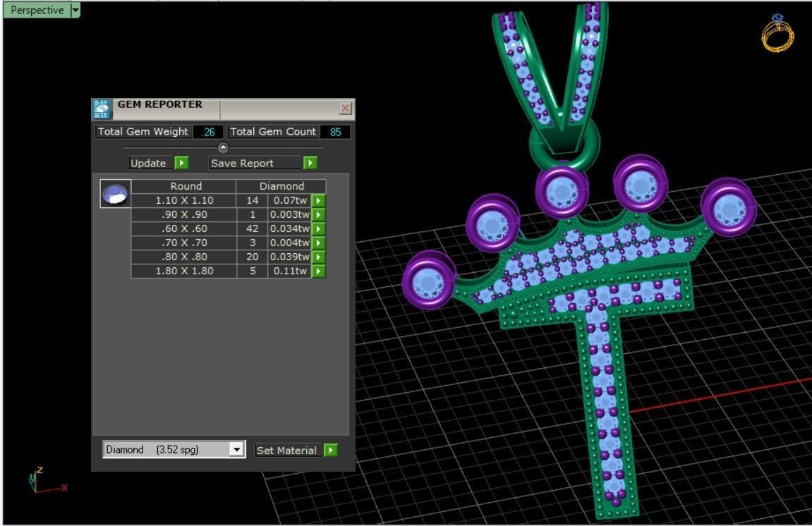
Task: Click the Total Gem Count label
Action: 273,131
